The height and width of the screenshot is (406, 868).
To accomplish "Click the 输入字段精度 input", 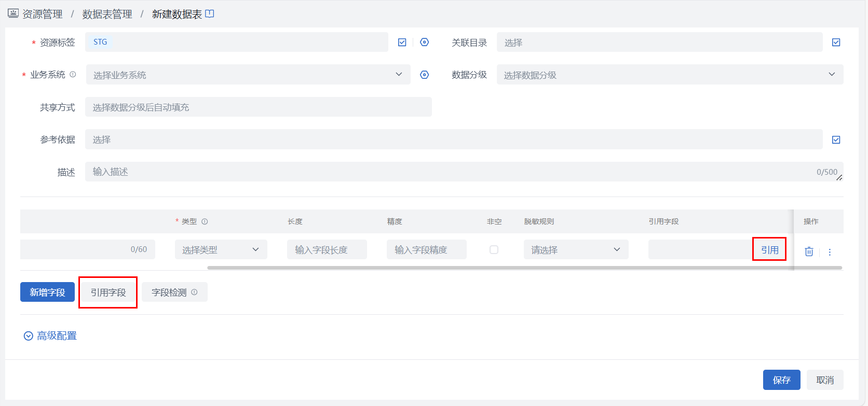I will pos(427,249).
